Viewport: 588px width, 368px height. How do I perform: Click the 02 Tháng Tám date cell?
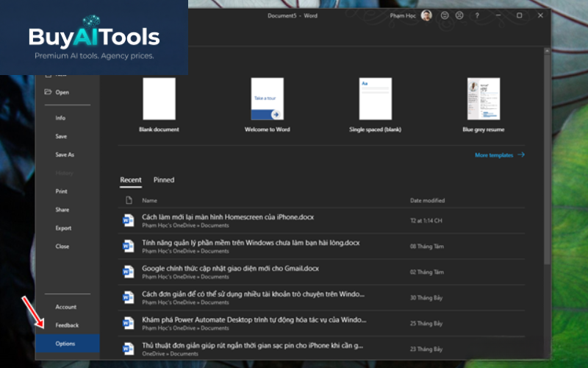(427, 272)
